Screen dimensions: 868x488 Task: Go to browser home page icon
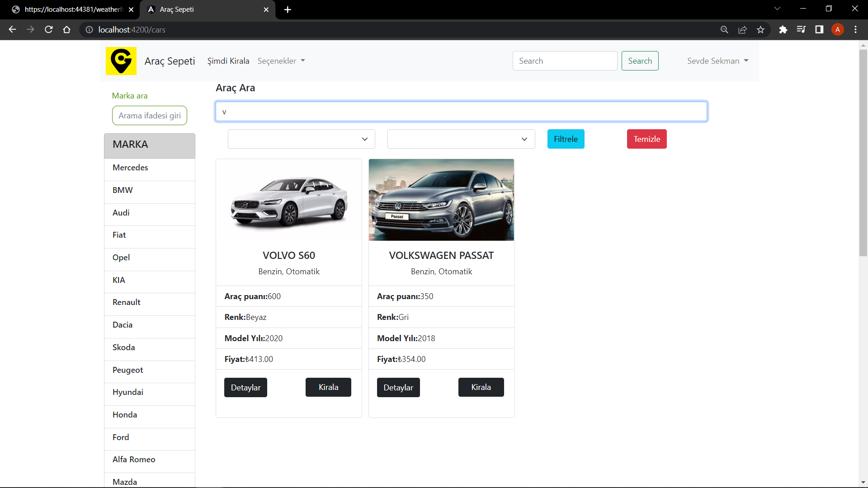[x=67, y=30]
